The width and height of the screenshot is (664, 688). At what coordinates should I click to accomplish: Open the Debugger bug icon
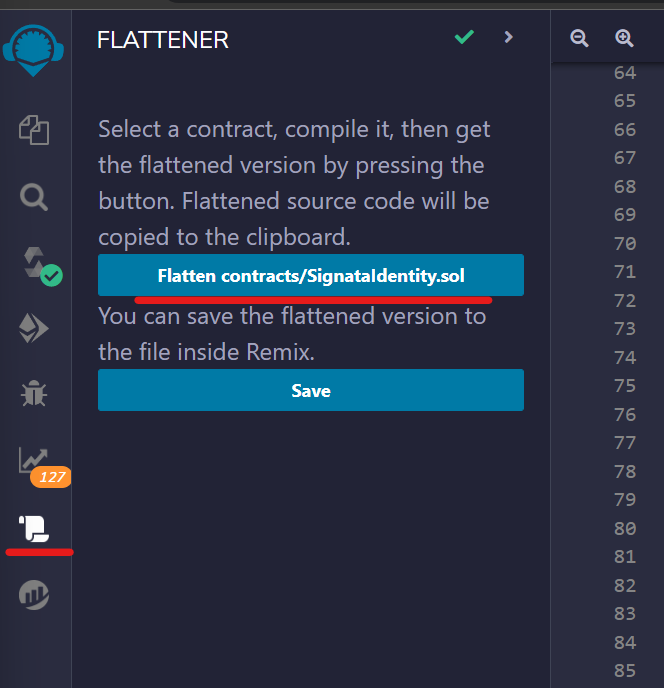pos(34,393)
